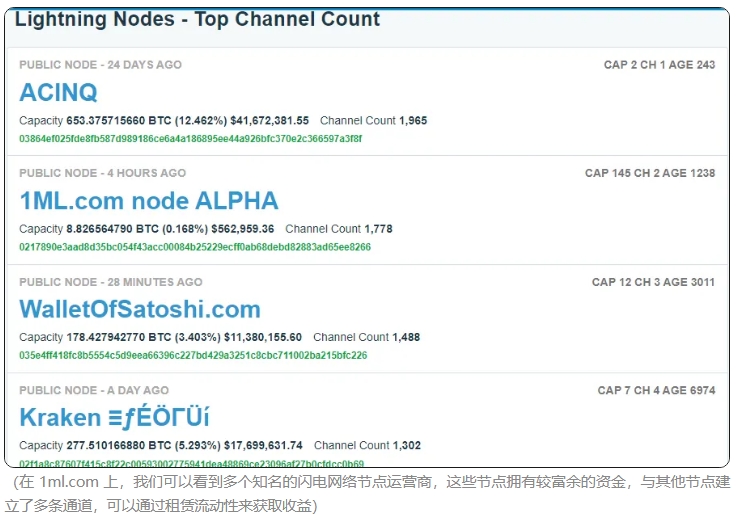Open the ACINQ node link
The image size is (741, 522).
pyautogui.click(x=58, y=92)
